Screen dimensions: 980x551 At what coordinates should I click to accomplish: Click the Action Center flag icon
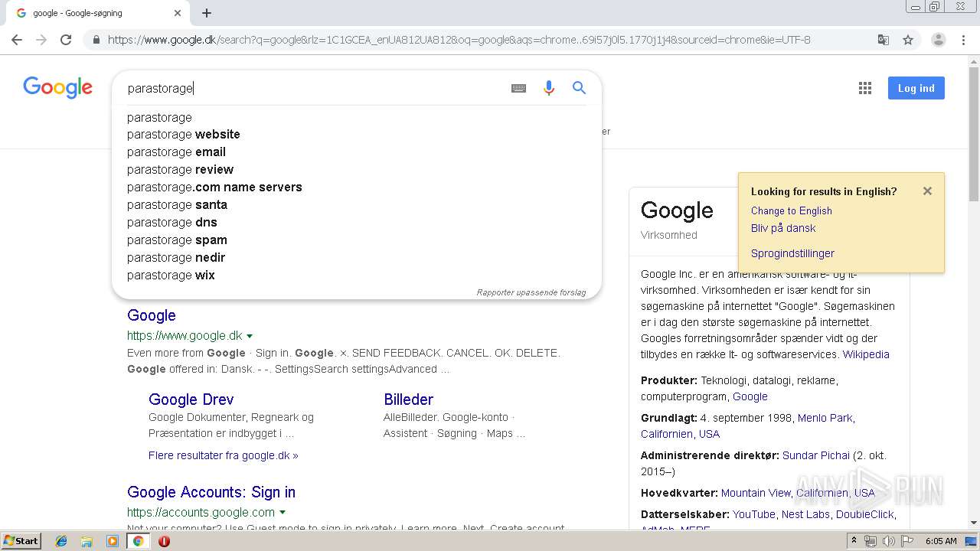pyautogui.click(x=907, y=541)
